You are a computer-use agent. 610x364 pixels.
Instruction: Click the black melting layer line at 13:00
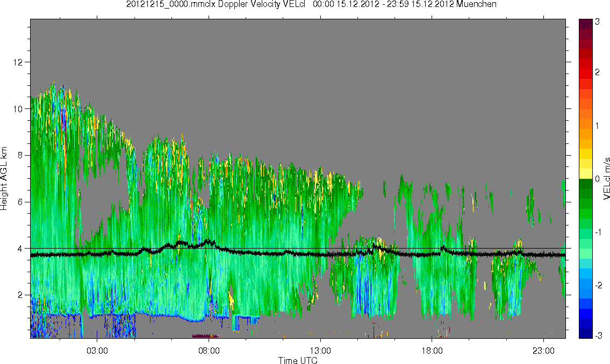(x=320, y=254)
